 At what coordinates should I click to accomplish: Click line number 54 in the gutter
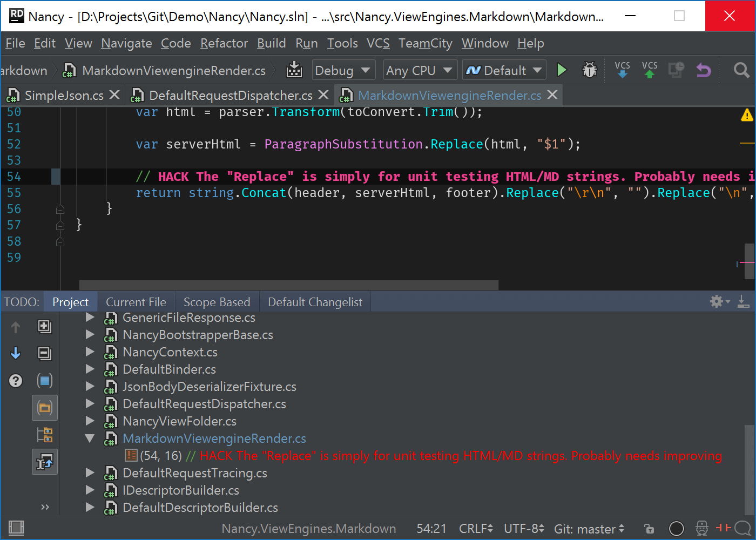coord(14,177)
